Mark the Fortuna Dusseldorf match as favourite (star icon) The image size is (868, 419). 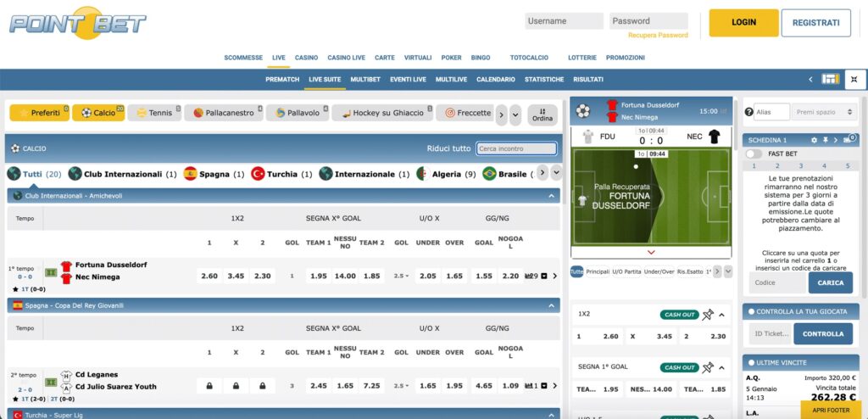pos(15,289)
